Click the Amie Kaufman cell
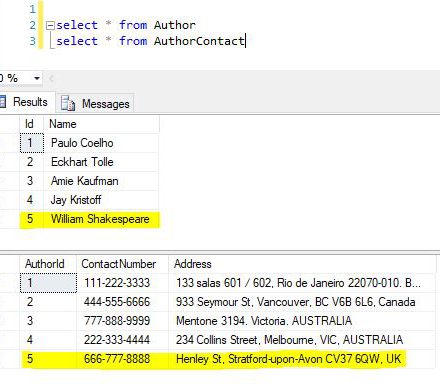Image resolution: width=440 pixels, height=387 pixels. (x=101, y=181)
